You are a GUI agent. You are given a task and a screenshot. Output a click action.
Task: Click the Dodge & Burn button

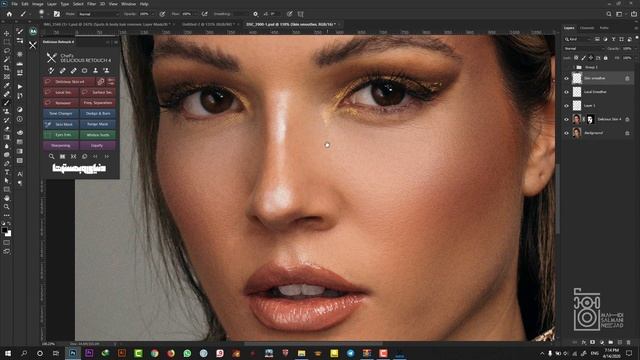pos(98,113)
